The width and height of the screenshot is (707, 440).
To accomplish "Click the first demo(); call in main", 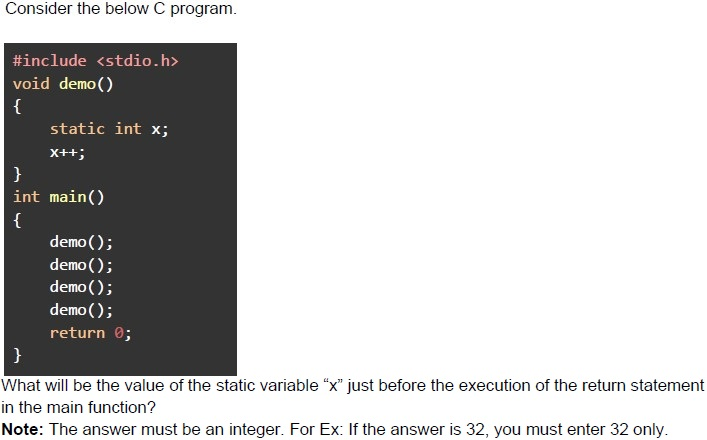I will pos(81,242).
